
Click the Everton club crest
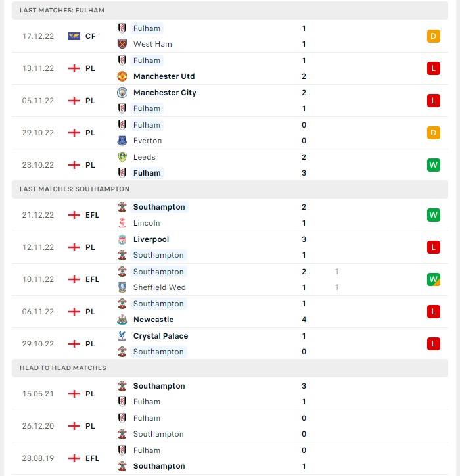tap(122, 141)
